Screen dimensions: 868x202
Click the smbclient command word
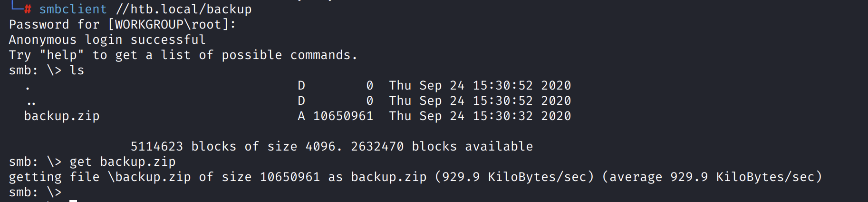point(73,9)
